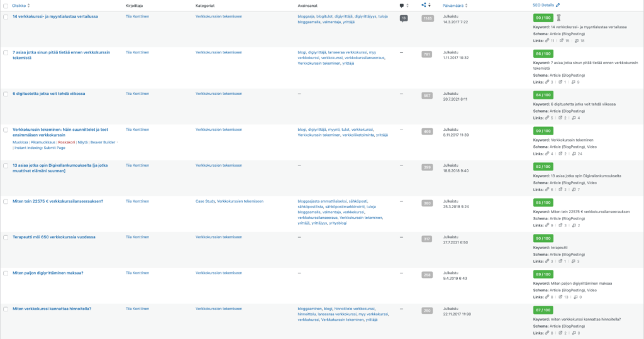
Task: Choose Roskakori in the row actions
Action: click(x=67, y=142)
